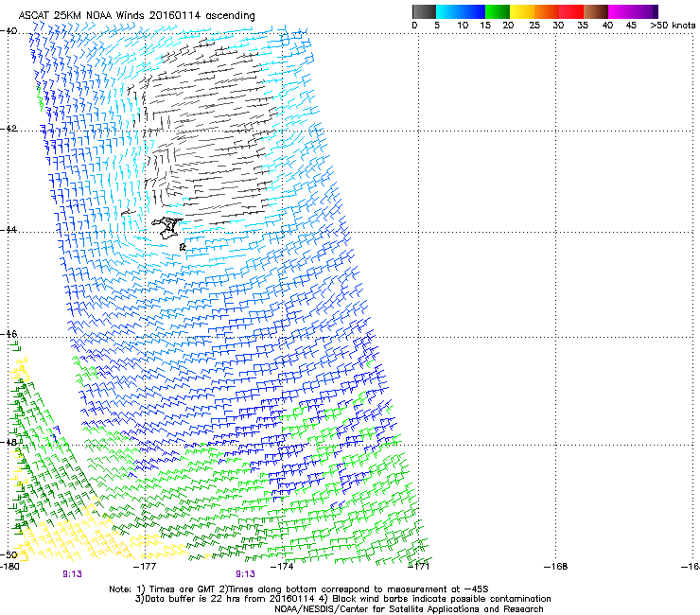Click the '-177' longitude axis label
The height and width of the screenshot is (615, 700).
point(145,567)
